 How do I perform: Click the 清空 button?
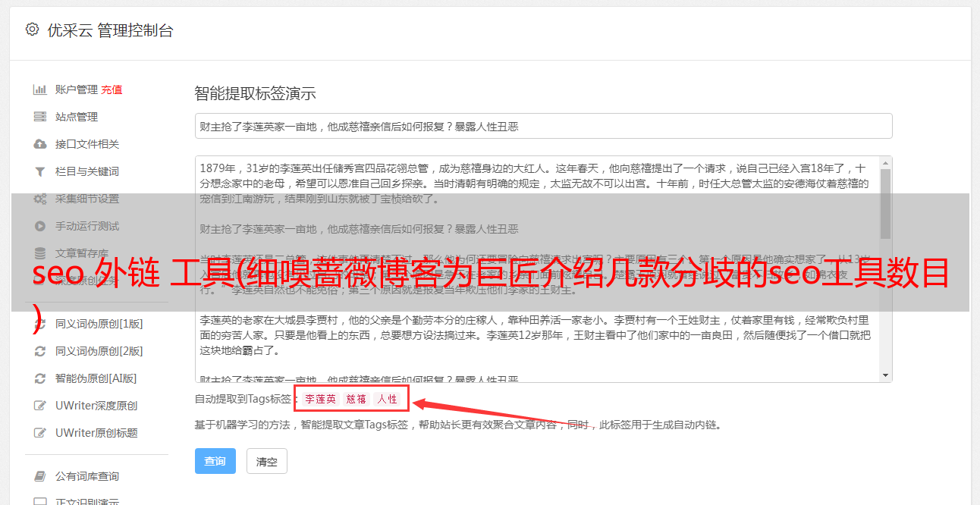click(x=267, y=461)
